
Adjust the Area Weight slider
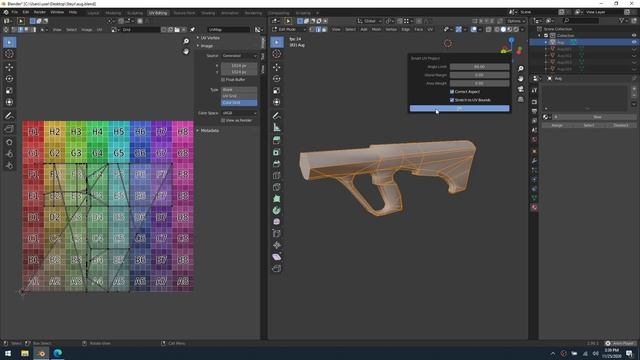[x=480, y=83]
